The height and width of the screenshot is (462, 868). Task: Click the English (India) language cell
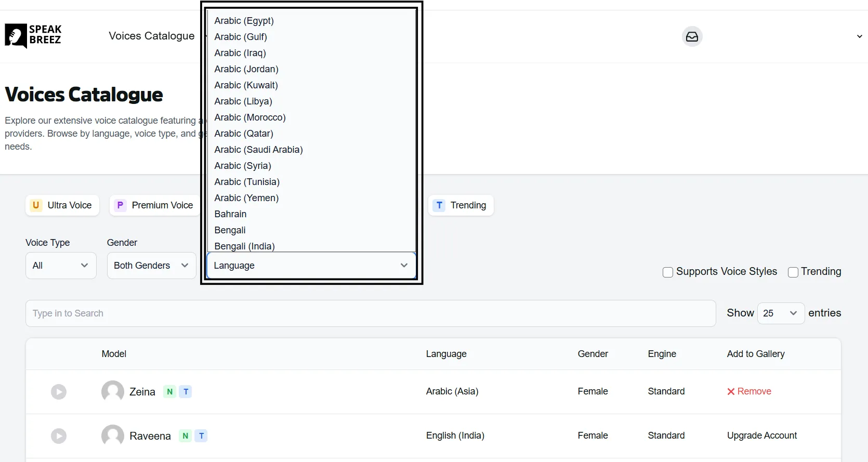455,436
